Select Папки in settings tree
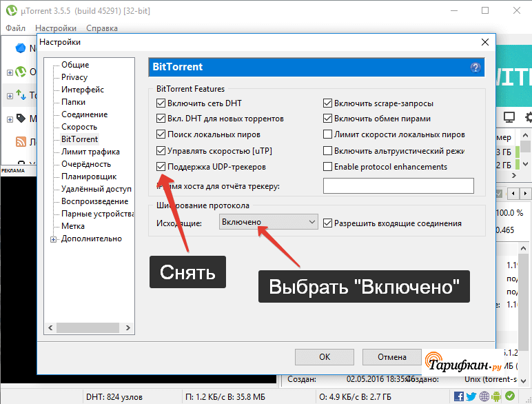 coord(73,102)
